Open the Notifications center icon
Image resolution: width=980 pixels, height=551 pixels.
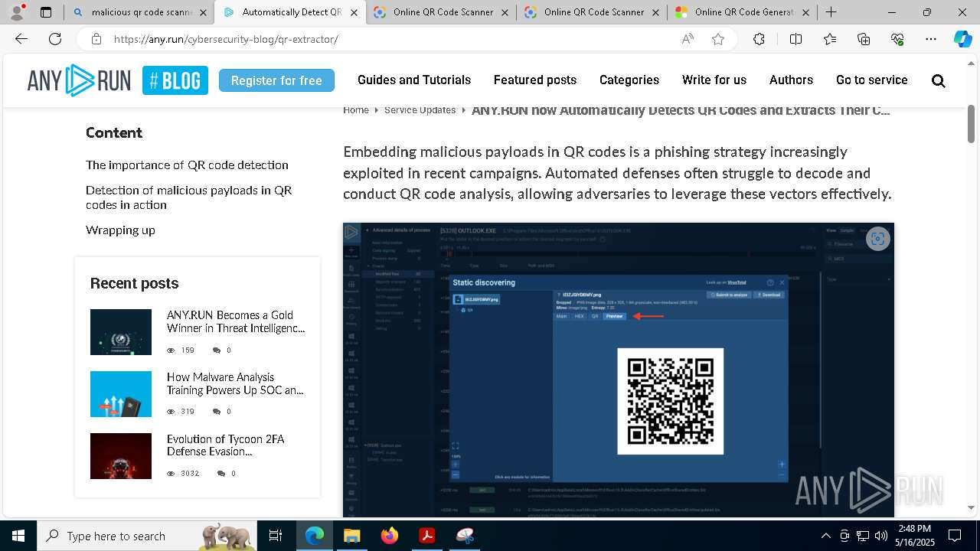coord(955,536)
